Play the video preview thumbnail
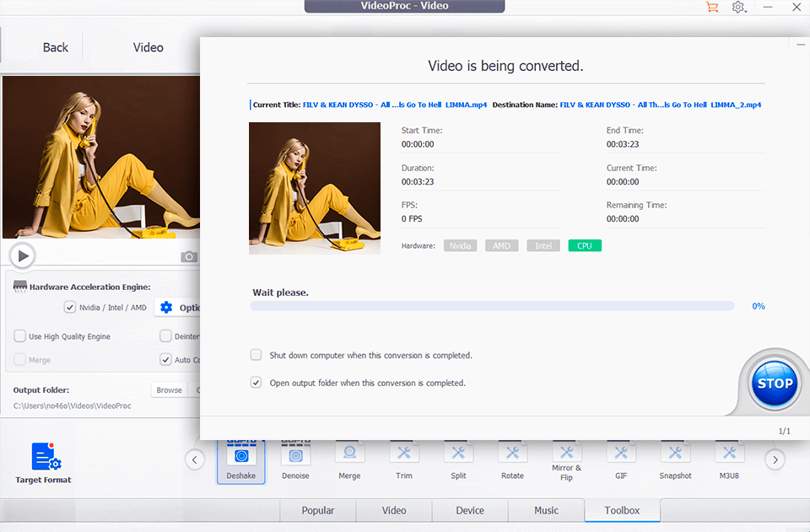The image size is (810, 532). [23, 255]
